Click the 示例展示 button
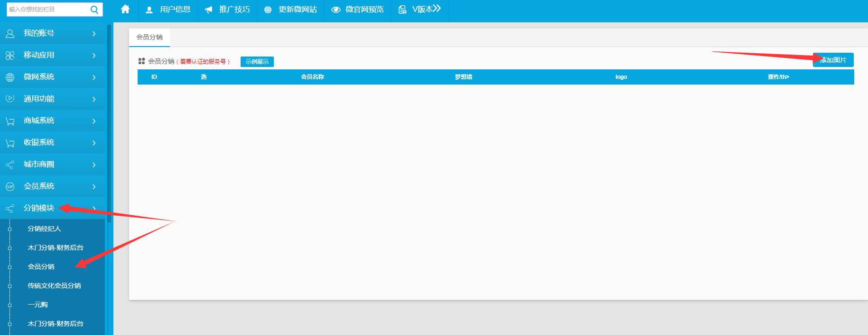The image size is (868, 335). [x=257, y=62]
